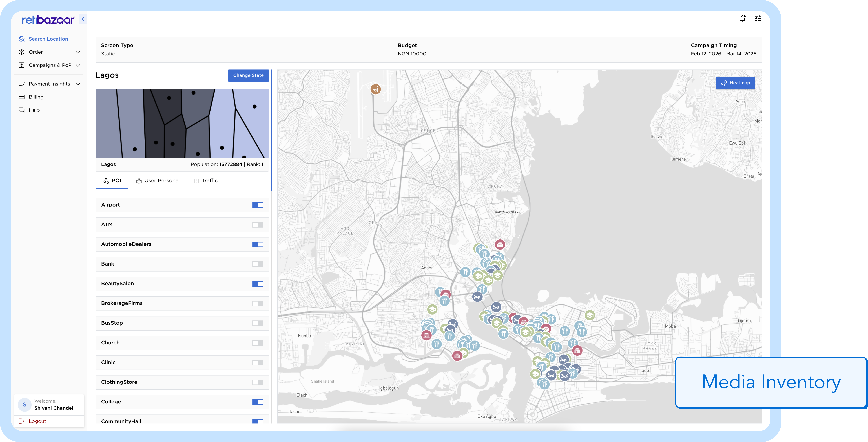Open the filter settings sliders icon
This screenshot has width=868, height=442.
(x=758, y=19)
